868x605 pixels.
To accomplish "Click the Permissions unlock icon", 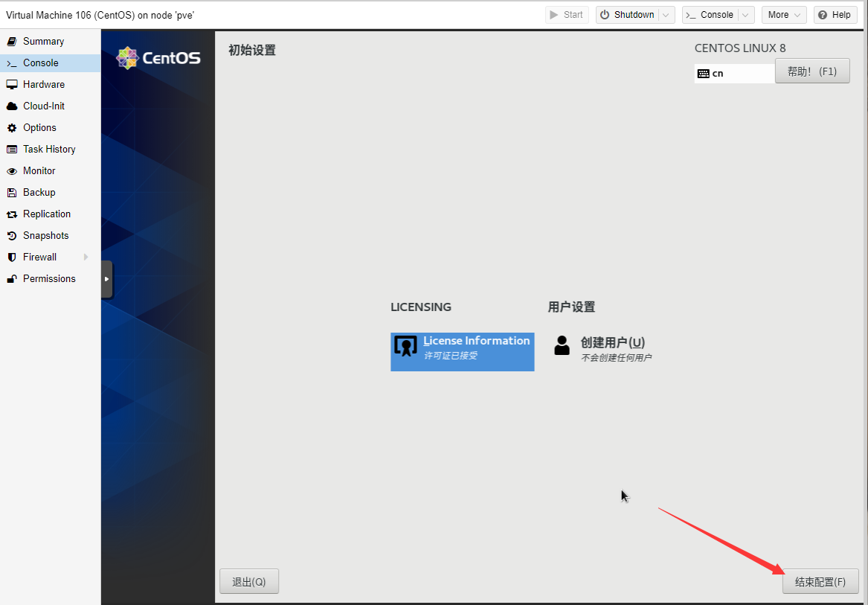I will pos(12,279).
